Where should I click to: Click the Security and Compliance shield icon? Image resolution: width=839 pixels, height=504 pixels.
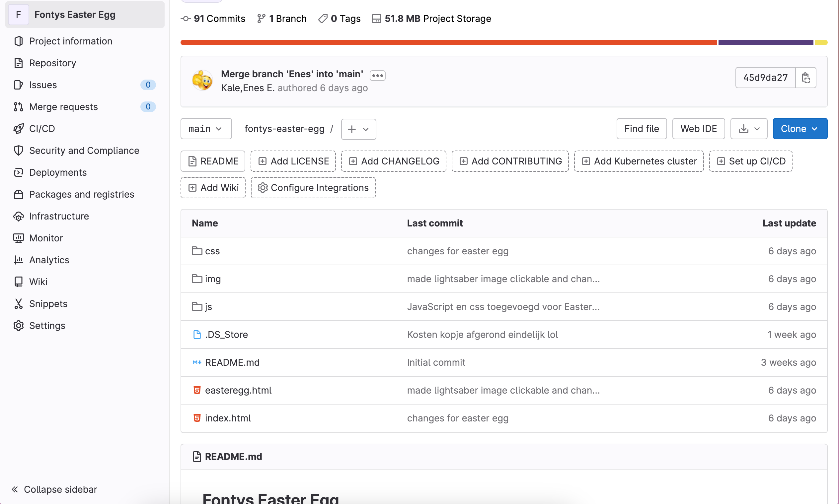tap(18, 151)
